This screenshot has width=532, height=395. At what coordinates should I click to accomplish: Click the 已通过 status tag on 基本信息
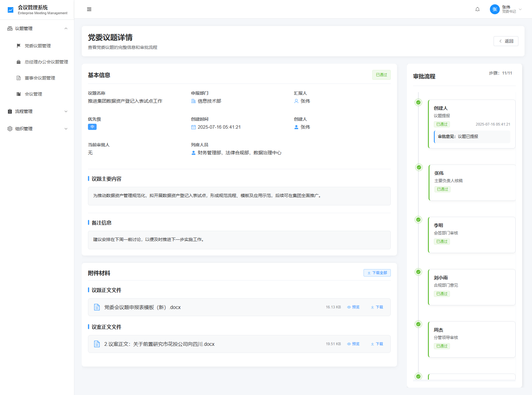tap(381, 75)
